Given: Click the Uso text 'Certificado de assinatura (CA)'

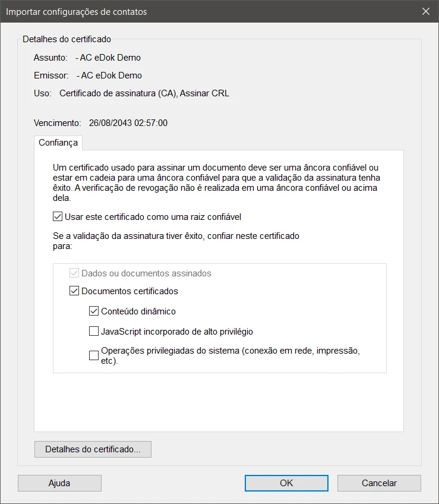Looking at the screenshot, I should [x=118, y=93].
